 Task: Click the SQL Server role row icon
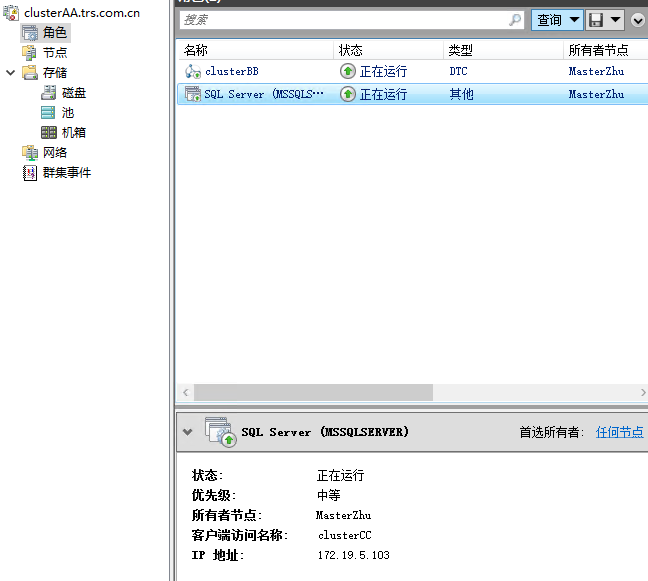pyautogui.click(x=193, y=94)
